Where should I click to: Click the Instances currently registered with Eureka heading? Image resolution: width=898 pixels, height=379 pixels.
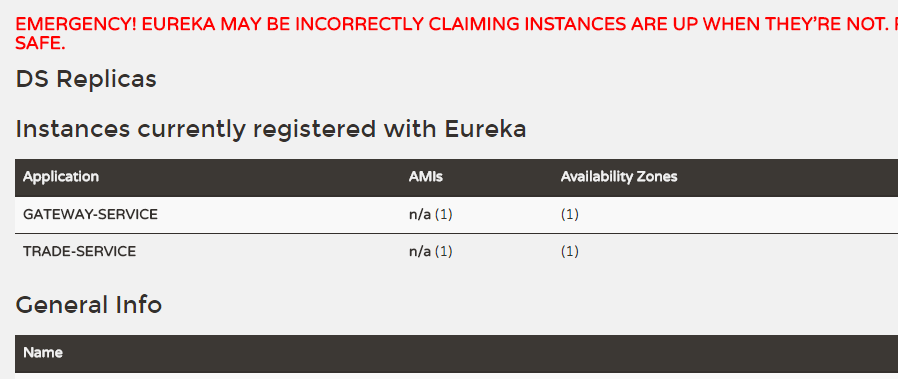tap(270, 129)
